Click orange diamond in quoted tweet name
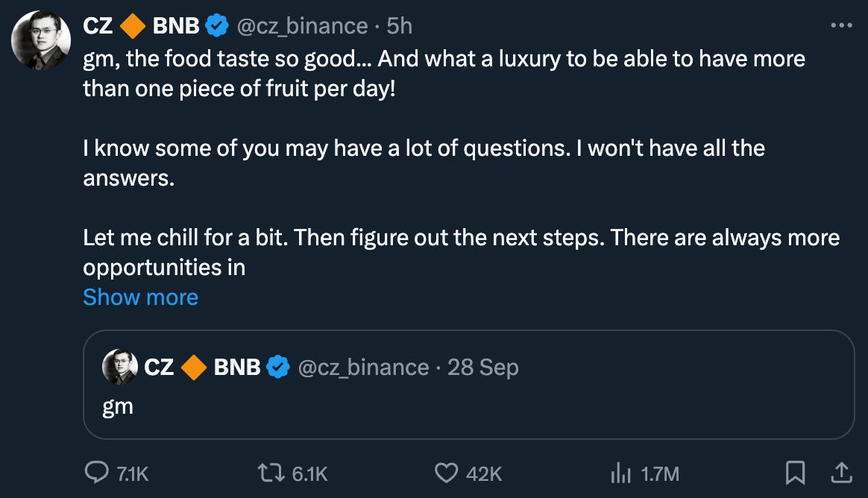Image resolution: width=868 pixels, height=498 pixels. (194, 367)
